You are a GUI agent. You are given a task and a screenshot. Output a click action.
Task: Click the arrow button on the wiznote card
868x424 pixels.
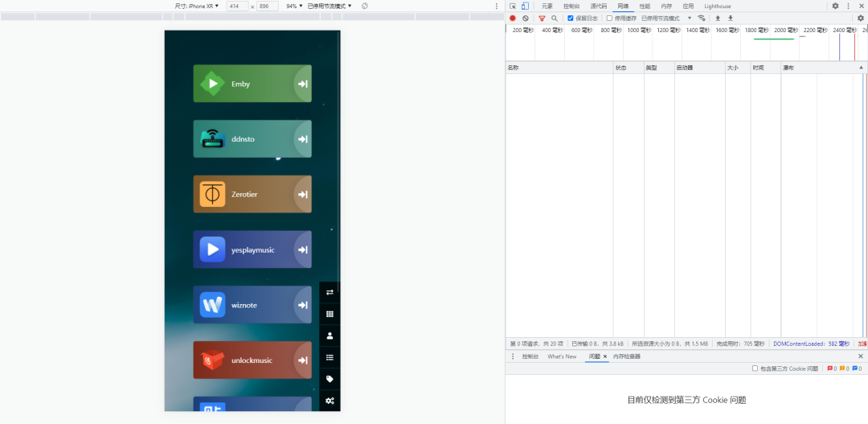tap(303, 305)
